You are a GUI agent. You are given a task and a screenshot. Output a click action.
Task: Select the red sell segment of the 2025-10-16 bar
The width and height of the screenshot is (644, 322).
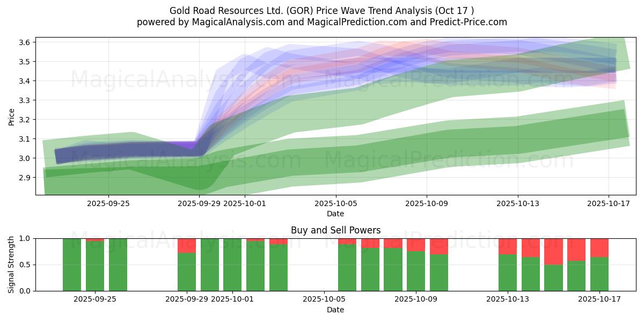(x=576, y=250)
